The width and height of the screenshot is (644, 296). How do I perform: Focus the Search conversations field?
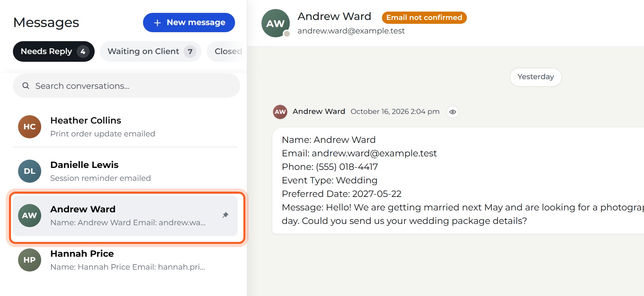pyautogui.click(x=126, y=86)
